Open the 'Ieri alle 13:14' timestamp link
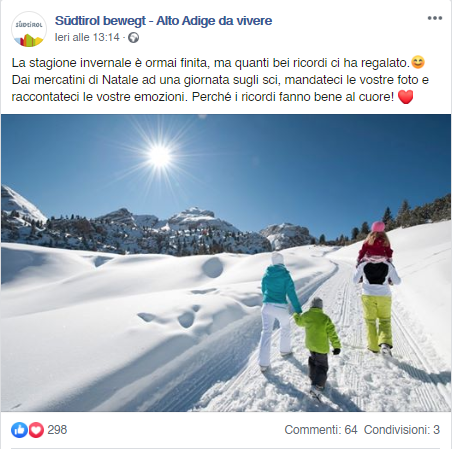Image resolution: width=452 pixels, height=449 pixels. pos(87,37)
